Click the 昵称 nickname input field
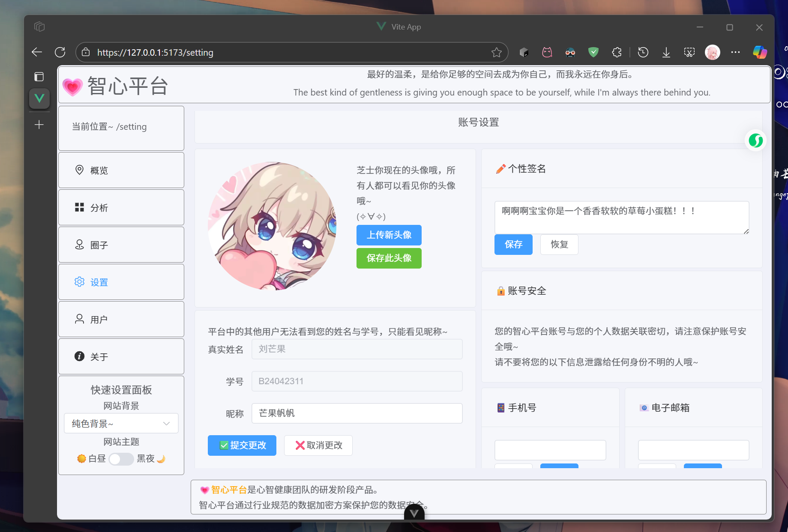The image size is (788, 532). point(357,413)
